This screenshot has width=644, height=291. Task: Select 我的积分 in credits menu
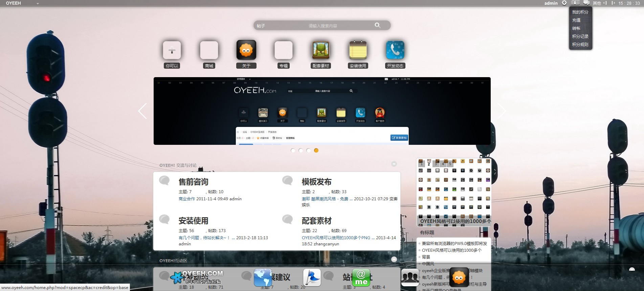580,12
